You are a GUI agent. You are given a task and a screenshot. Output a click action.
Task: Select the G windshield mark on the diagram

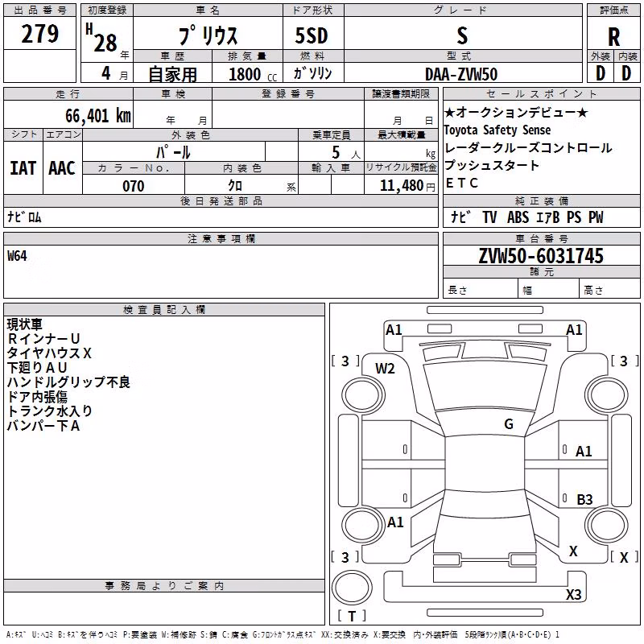coord(509,423)
